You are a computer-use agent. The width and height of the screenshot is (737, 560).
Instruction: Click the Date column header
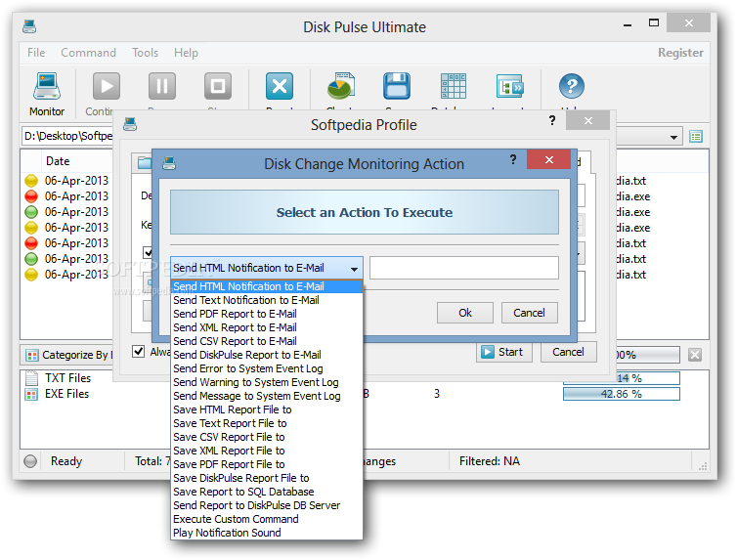coord(58,161)
